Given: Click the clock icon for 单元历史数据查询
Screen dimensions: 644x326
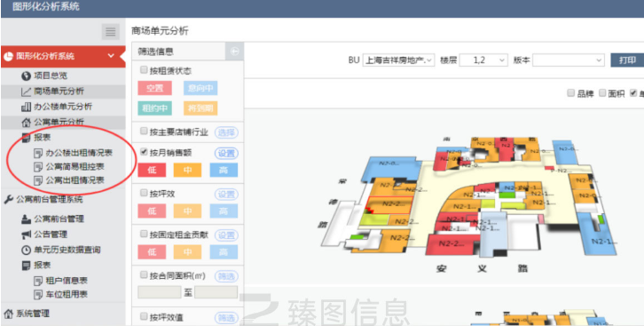Looking at the screenshot, I should pyautogui.click(x=26, y=250).
